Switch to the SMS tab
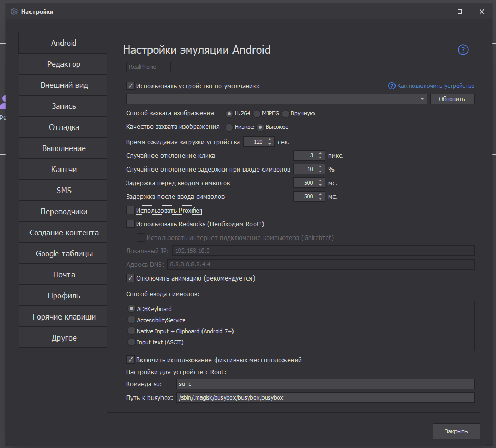Viewport: 496px width, 448px height. [64, 190]
